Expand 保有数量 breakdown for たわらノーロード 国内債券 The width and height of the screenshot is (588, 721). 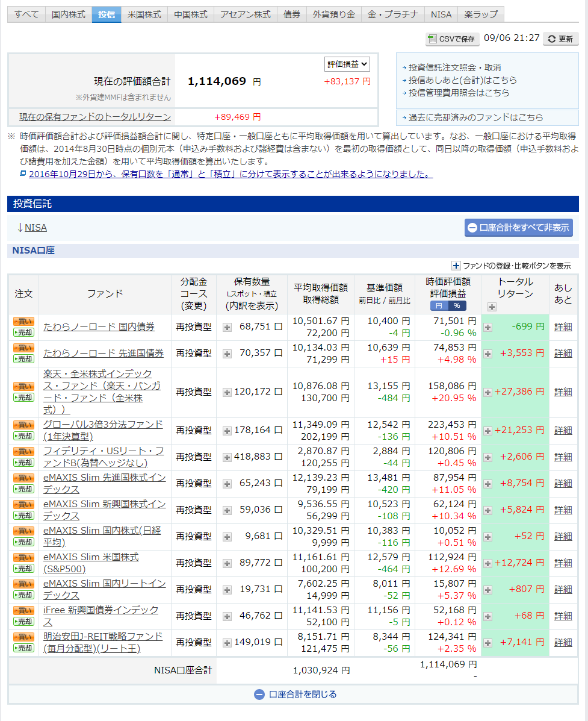tap(227, 328)
